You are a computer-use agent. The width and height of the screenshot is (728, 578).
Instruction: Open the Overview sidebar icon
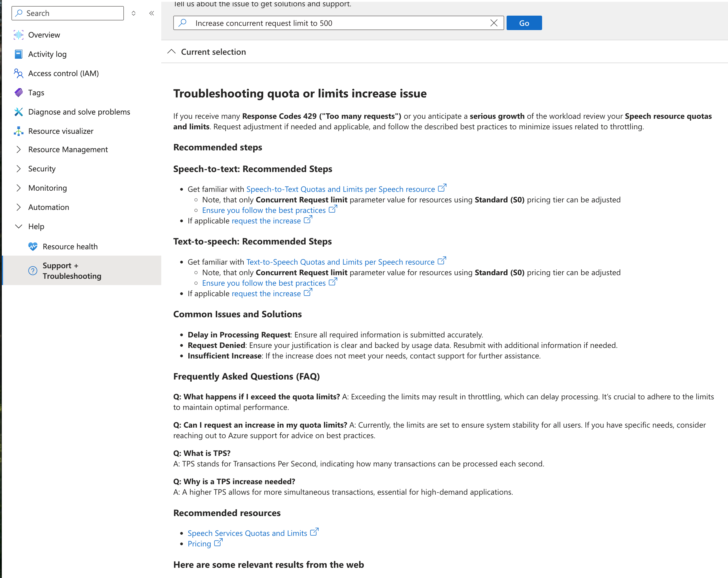click(x=19, y=35)
